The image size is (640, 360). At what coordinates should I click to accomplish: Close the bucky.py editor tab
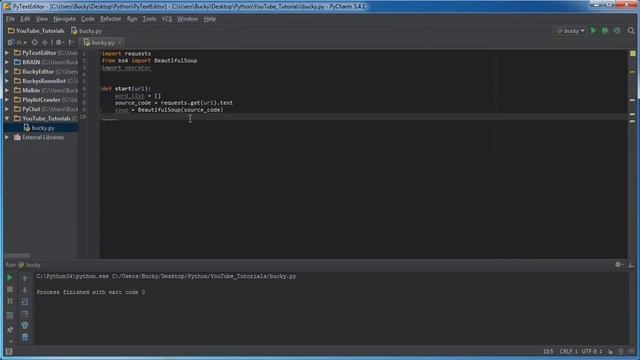pyautogui.click(x=119, y=42)
